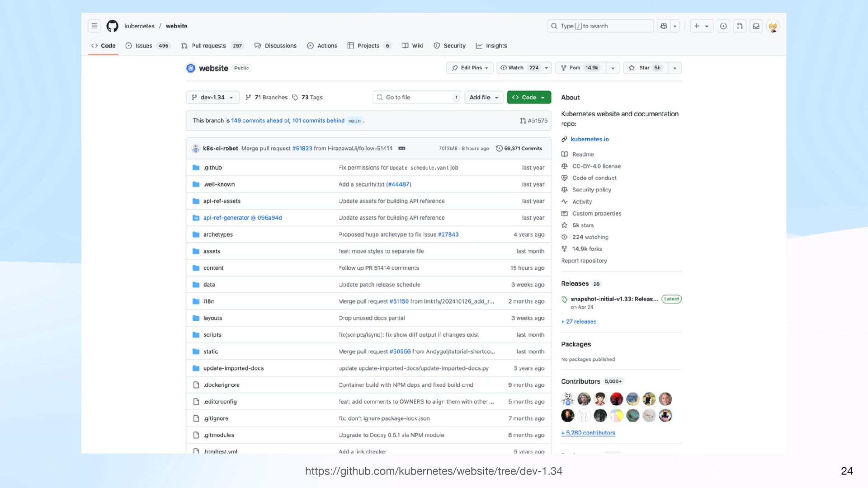Switch to the Discussions tab
This screenshot has width=868, height=488.
tap(275, 46)
